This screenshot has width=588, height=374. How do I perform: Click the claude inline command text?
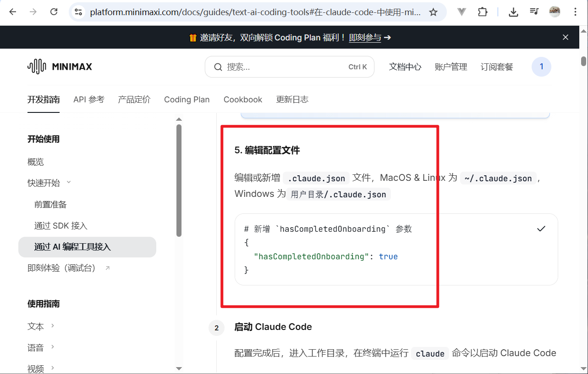(430, 353)
